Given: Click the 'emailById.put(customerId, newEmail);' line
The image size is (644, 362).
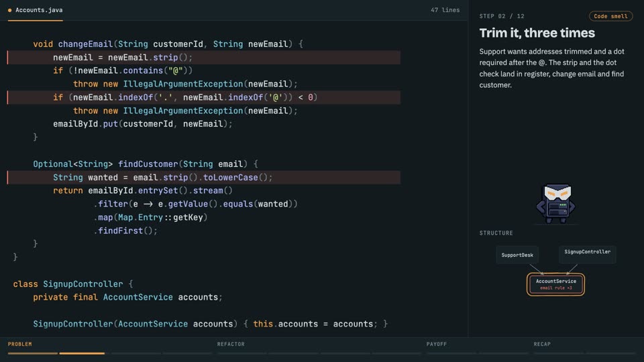Looking at the screenshot, I should pyautogui.click(x=142, y=124).
